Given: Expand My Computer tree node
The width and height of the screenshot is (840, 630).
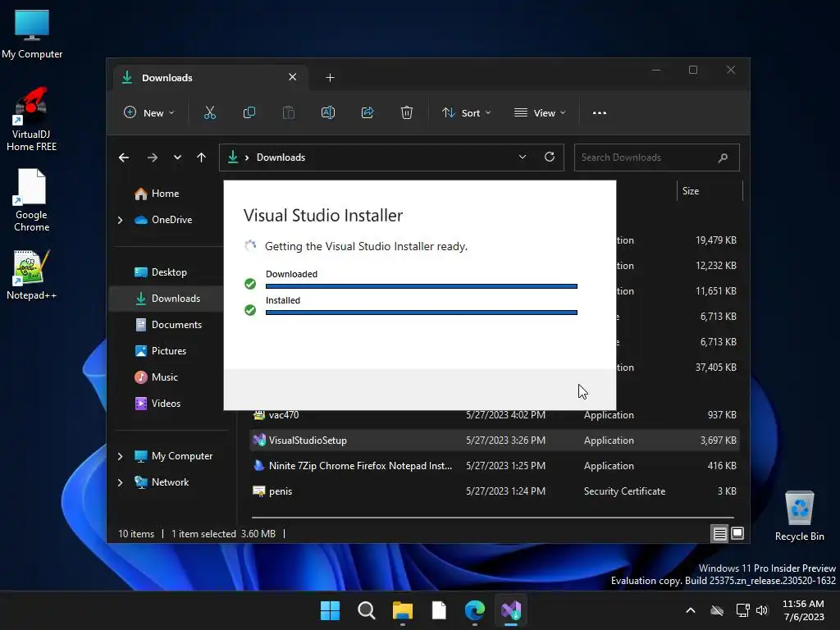Looking at the screenshot, I should pyautogui.click(x=120, y=456).
